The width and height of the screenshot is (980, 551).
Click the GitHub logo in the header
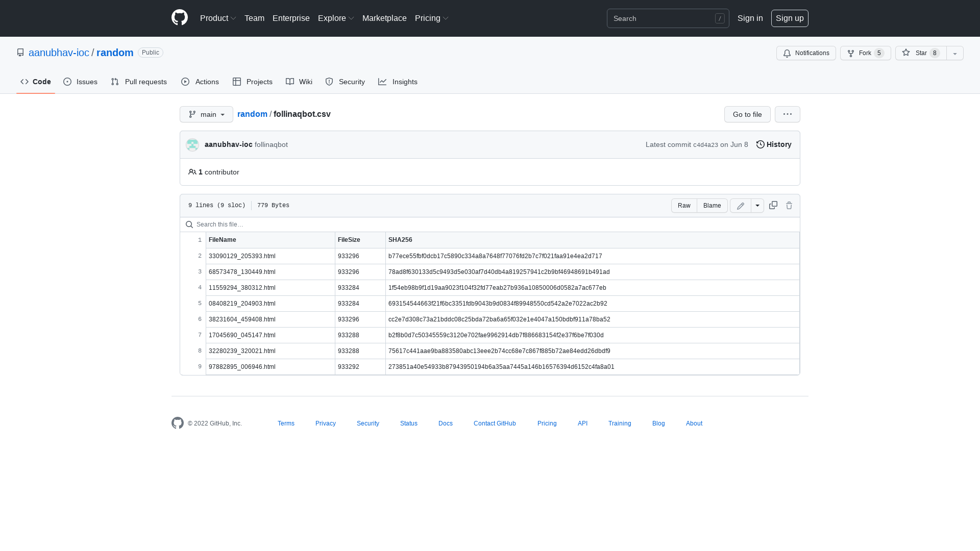tap(179, 18)
